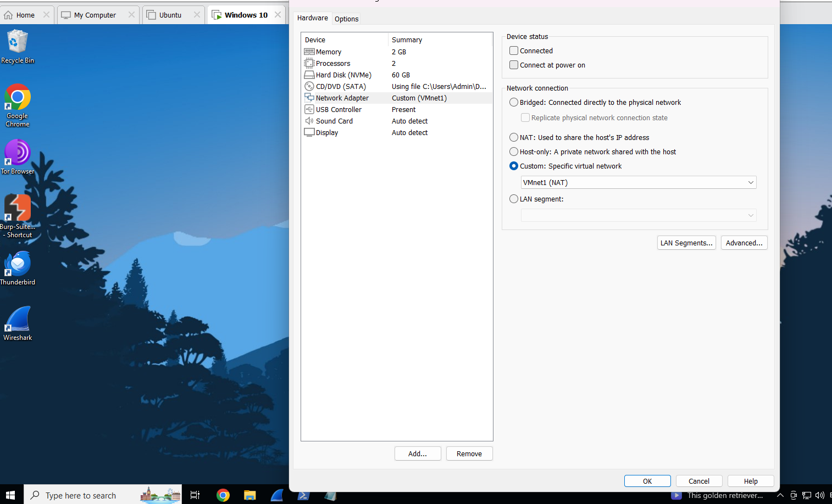Viewport: 832px width, 504px height.
Task: Open Wireshark from the taskbar
Action: click(x=277, y=495)
